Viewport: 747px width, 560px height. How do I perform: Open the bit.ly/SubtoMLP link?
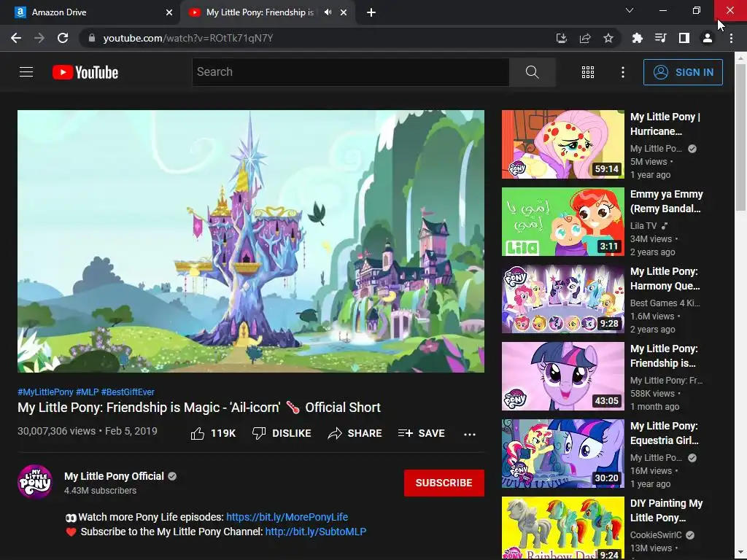316,532
